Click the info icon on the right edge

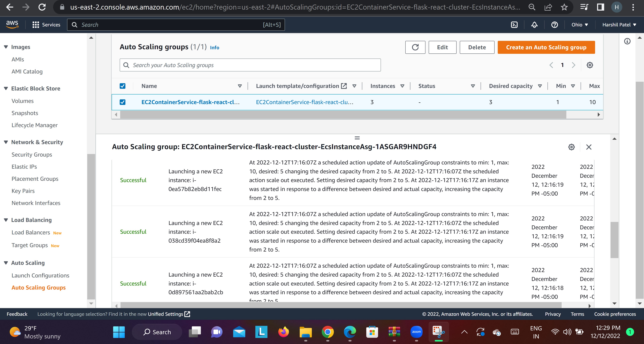tap(628, 41)
